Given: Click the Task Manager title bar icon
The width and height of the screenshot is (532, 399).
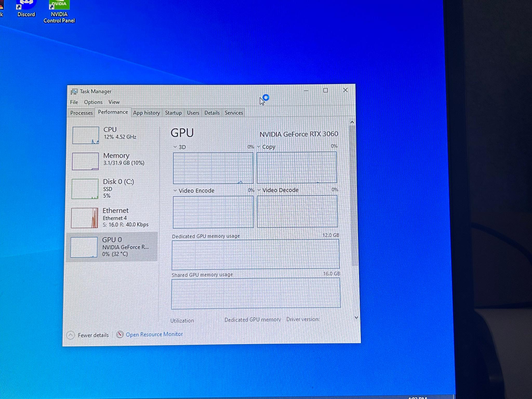Looking at the screenshot, I should click(74, 91).
